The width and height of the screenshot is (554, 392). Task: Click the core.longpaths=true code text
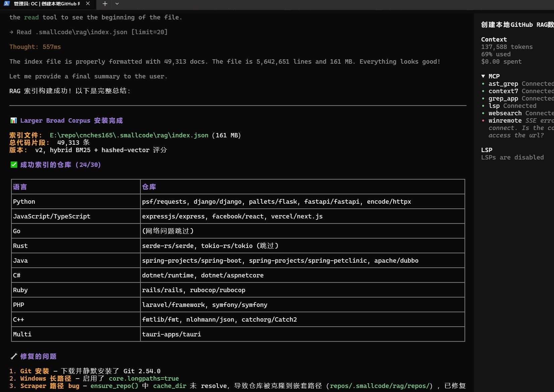coord(144,379)
